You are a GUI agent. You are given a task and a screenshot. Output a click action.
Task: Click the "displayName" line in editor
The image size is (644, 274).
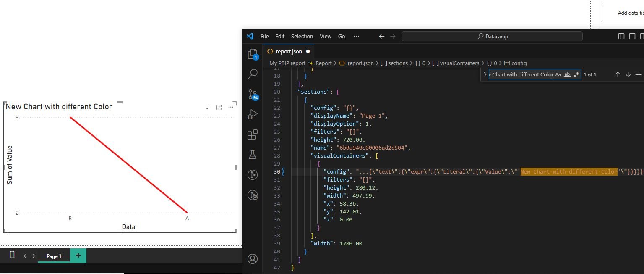tap(349, 116)
